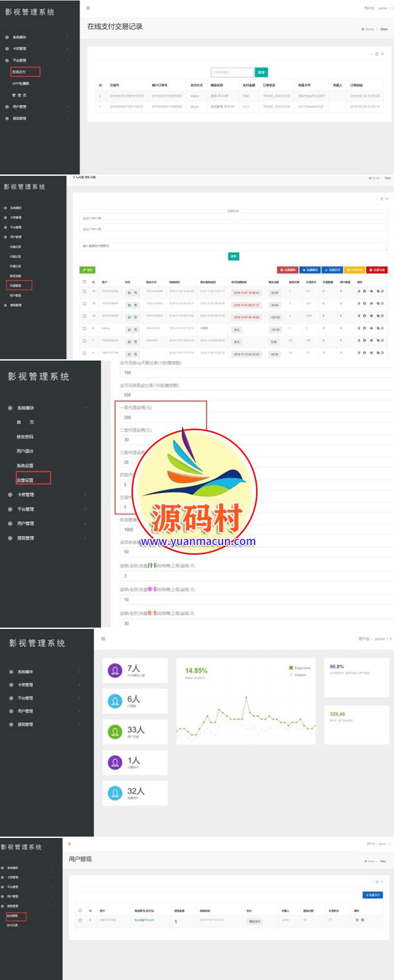394x980 pixels.
Task: Click gold-to-cash ratio field containing 500
Action: tap(257, 395)
